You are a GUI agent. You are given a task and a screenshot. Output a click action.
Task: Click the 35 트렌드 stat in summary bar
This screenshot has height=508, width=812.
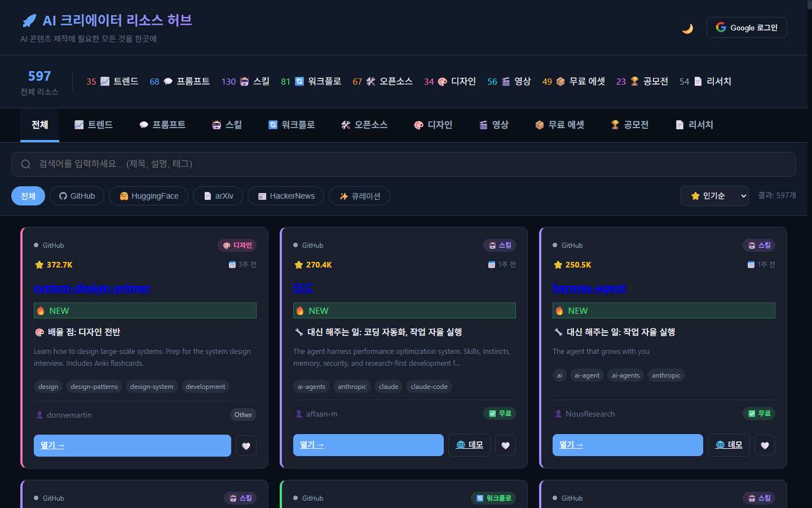click(x=112, y=81)
